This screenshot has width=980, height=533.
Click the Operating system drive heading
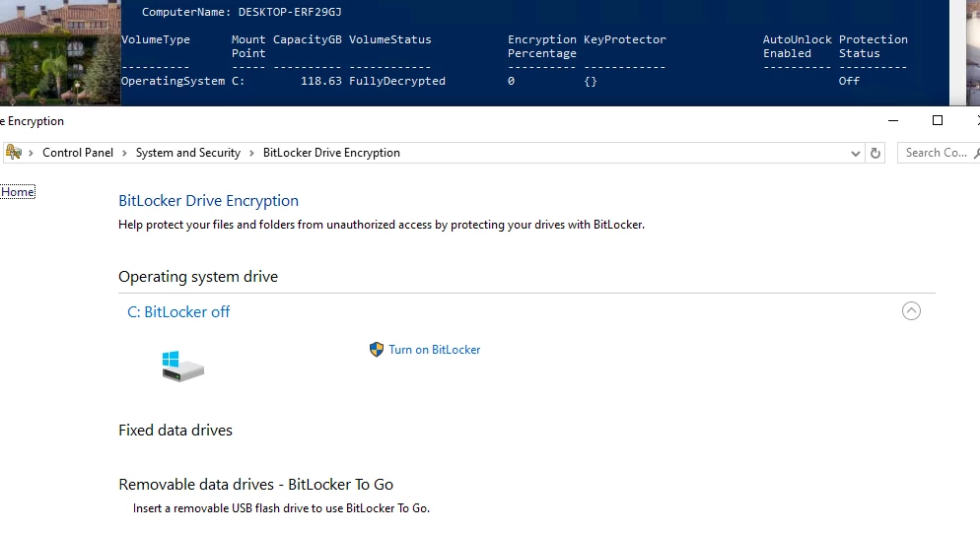(x=198, y=276)
